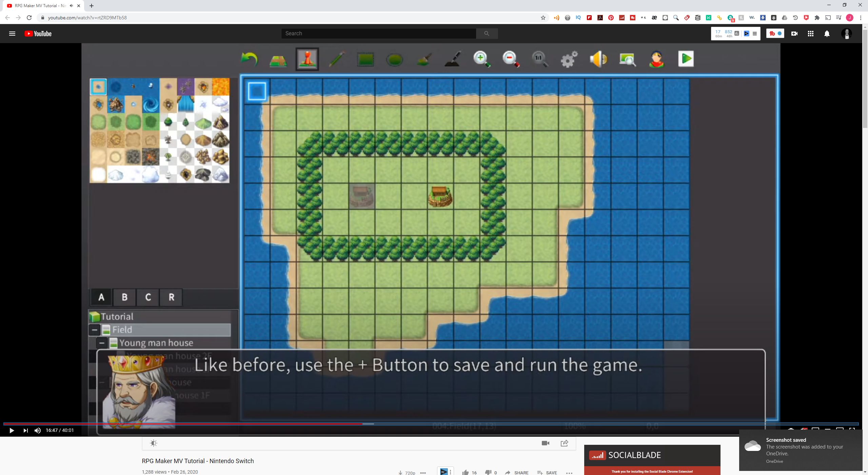Open the YouTube apps grid
The image size is (868, 475).
(x=811, y=34)
